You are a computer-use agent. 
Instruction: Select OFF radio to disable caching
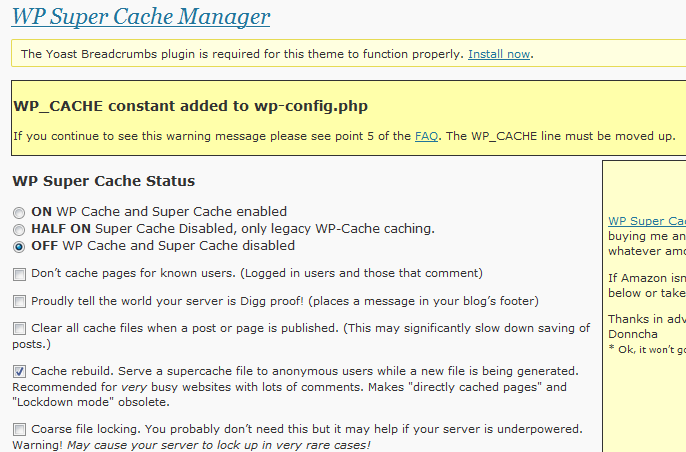pyautogui.click(x=19, y=247)
